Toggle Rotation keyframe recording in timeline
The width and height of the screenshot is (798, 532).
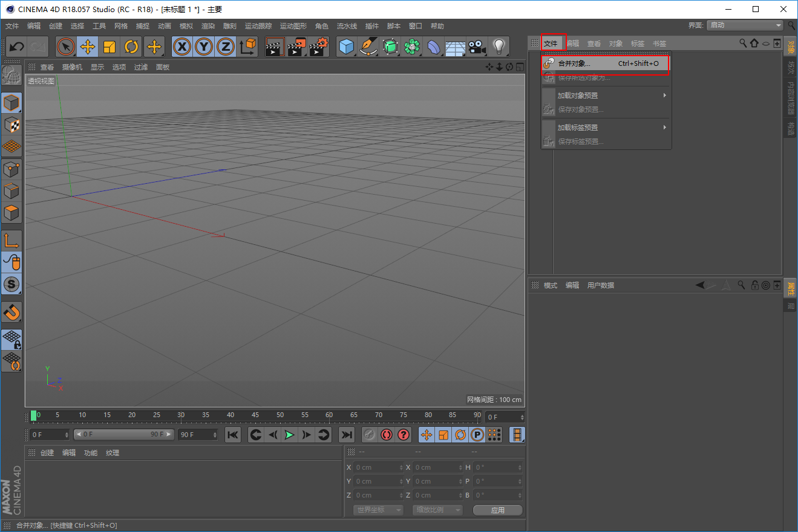[460, 434]
